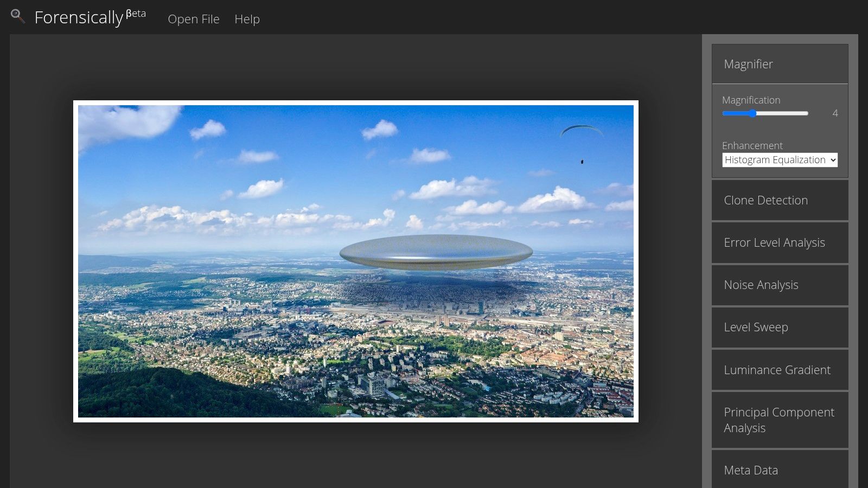Open the Enhancement dropdown showing Histogram Equalization

780,160
